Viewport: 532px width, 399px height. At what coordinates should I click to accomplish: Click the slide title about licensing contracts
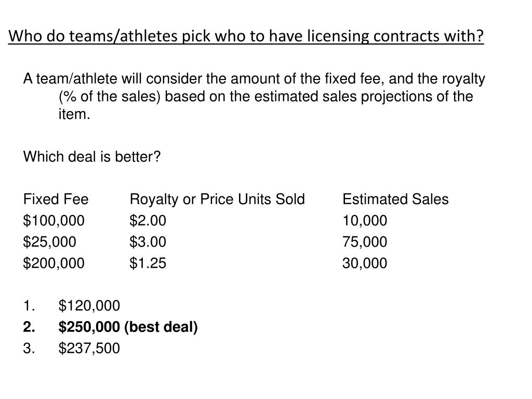click(x=246, y=36)
